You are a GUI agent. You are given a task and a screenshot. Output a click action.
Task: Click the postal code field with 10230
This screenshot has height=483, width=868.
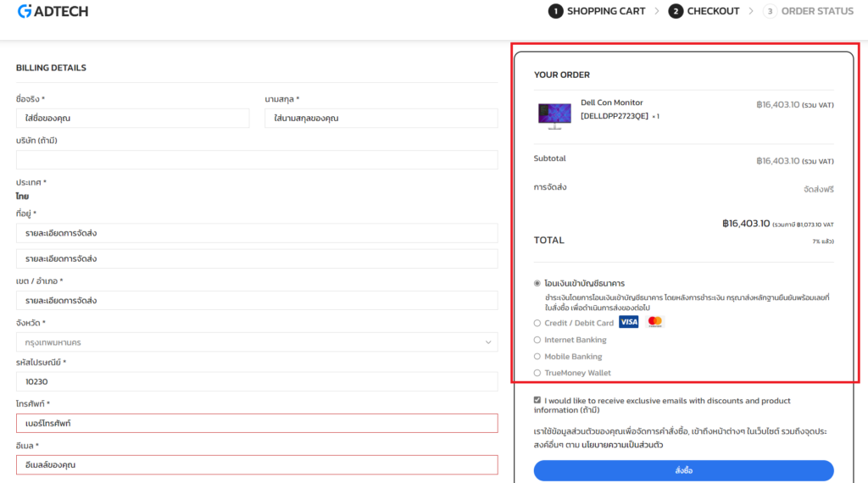257,381
